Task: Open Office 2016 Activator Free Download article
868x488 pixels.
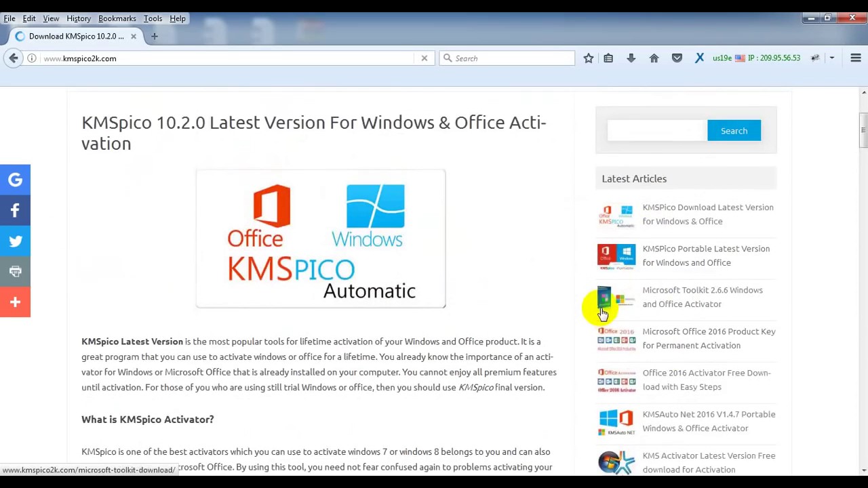Action: pyautogui.click(x=707, y=380)
